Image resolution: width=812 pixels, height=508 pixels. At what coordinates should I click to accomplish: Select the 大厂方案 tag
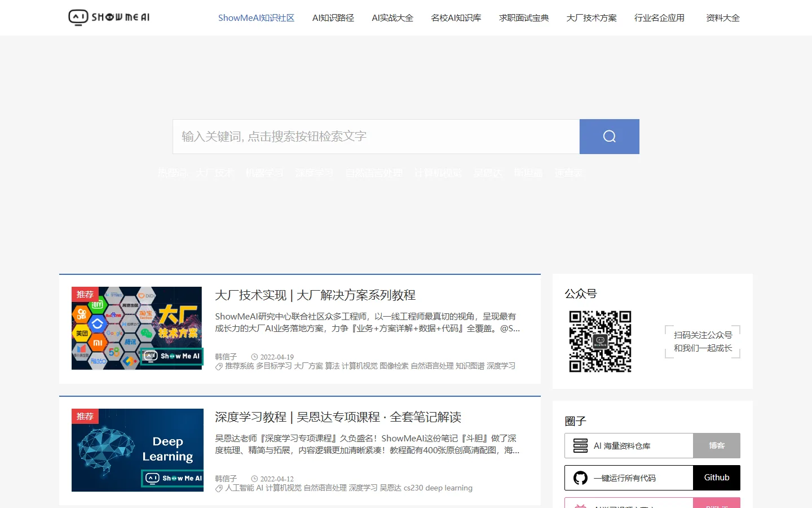click(308, 366)
